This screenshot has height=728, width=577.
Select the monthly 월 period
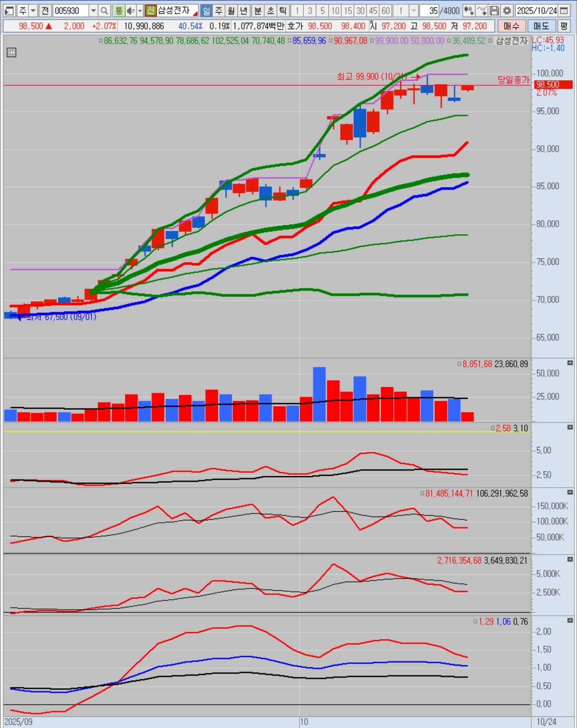(x=231, y=11)
